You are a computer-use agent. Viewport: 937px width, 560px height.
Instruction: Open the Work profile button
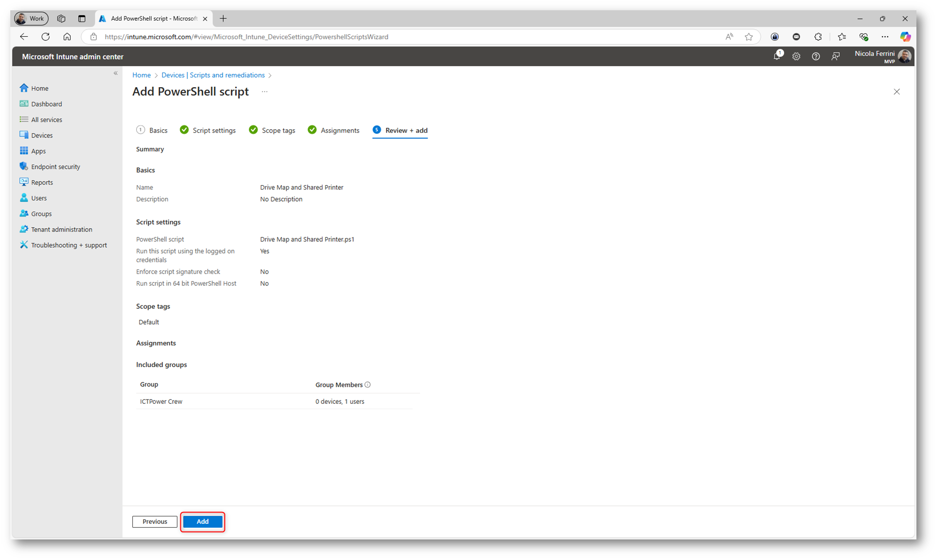[x=31, y=19]
